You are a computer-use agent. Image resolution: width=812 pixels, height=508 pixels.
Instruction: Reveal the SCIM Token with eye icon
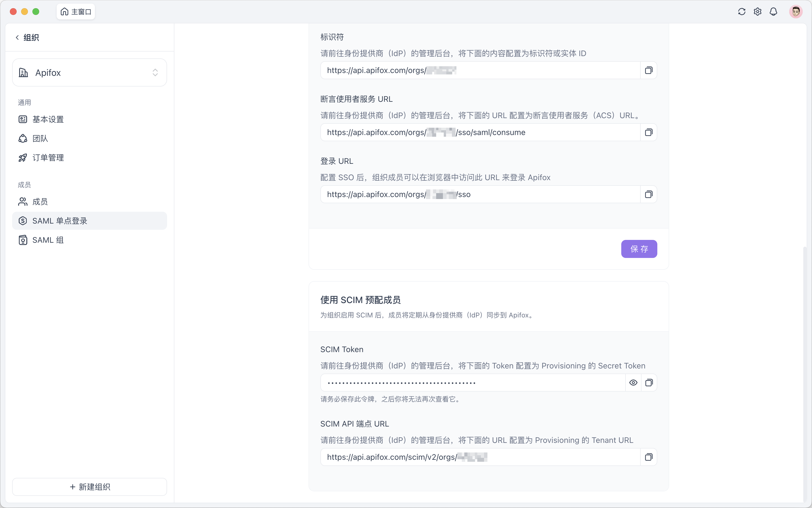pyautogui.click(x=633, y=382)
